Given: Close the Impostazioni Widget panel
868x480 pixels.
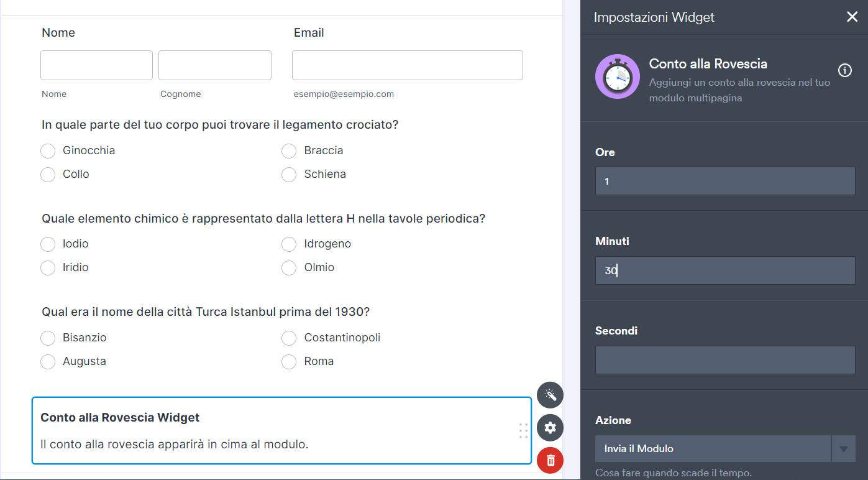Looking at the screenshot, I should pyautogui.click(x=852, y=17).
